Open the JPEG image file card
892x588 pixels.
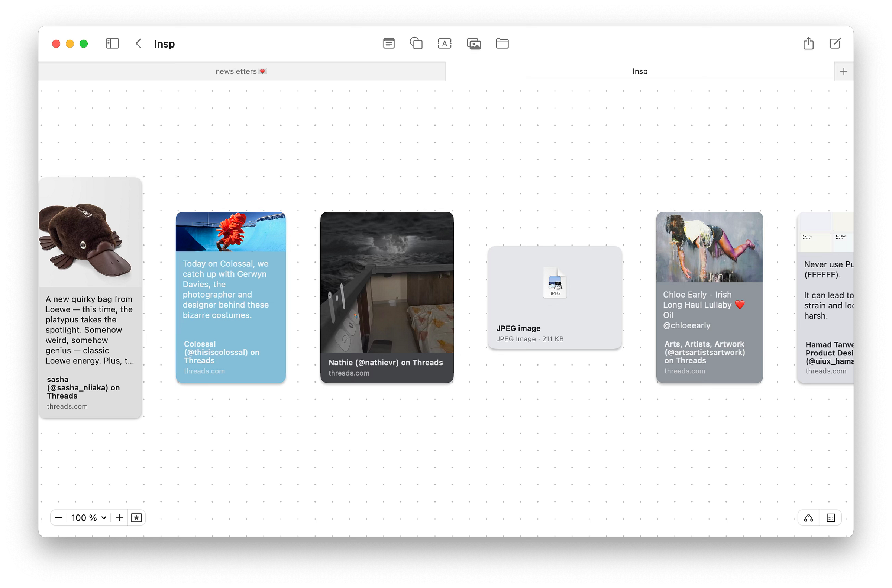555,297
